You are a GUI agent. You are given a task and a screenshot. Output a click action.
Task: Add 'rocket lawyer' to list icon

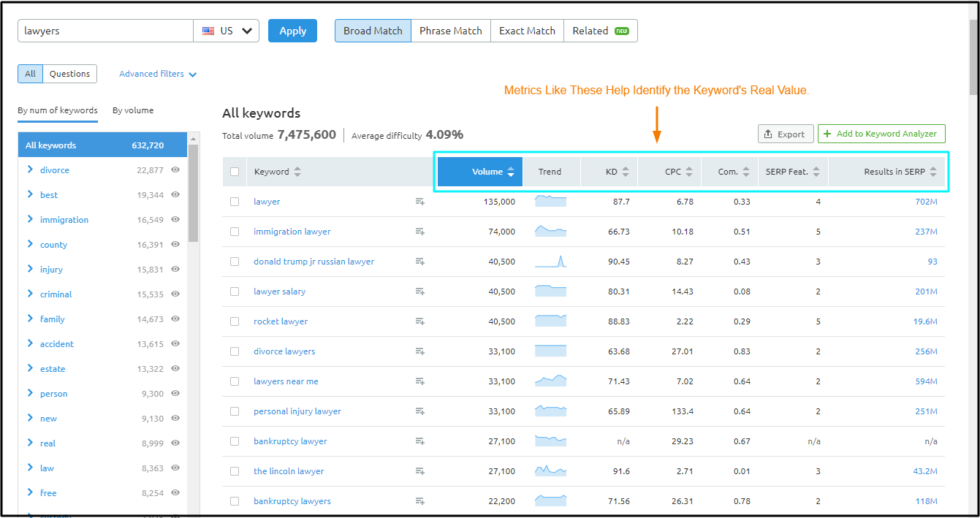[419, 321]
